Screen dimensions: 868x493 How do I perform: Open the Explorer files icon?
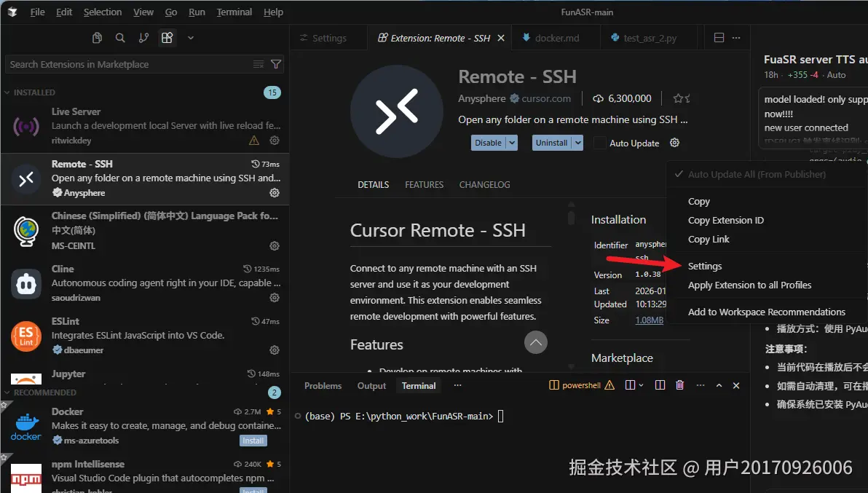click(97, 38)
